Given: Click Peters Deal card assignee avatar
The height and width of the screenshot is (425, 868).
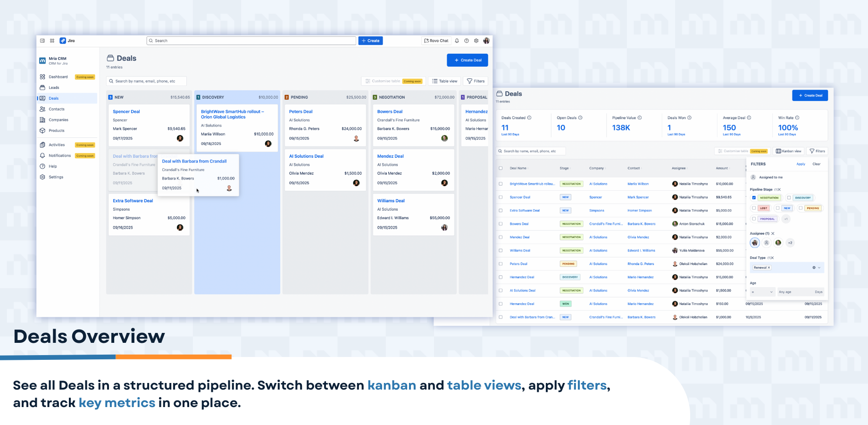Looking at the screenshot, I should (x=356, y=138).
